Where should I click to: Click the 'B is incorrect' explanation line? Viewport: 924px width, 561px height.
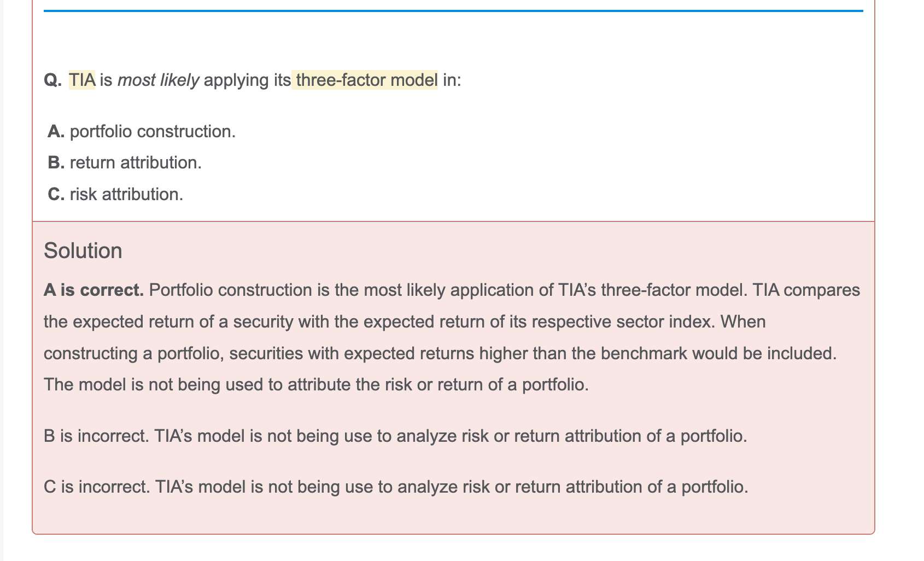395,436
